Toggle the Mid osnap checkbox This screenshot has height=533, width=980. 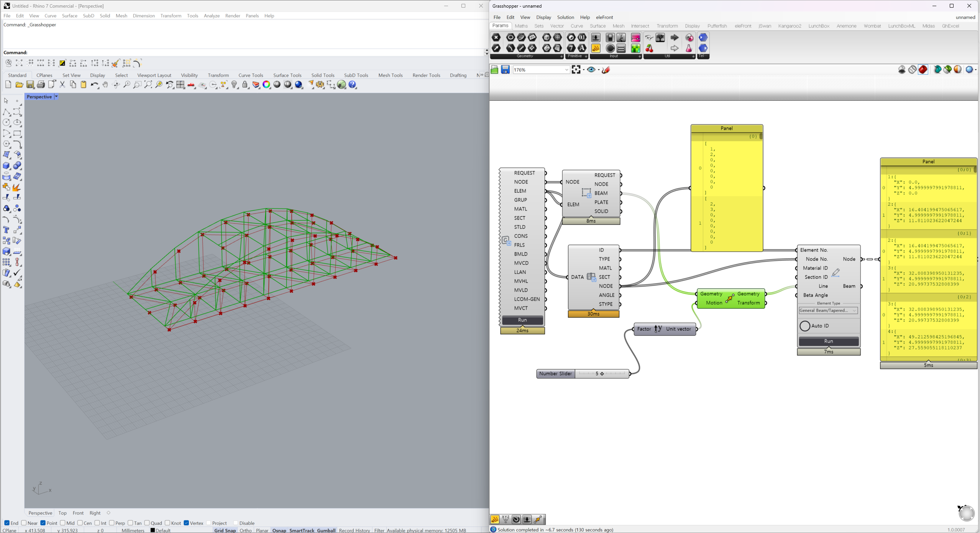click(63, 523)
